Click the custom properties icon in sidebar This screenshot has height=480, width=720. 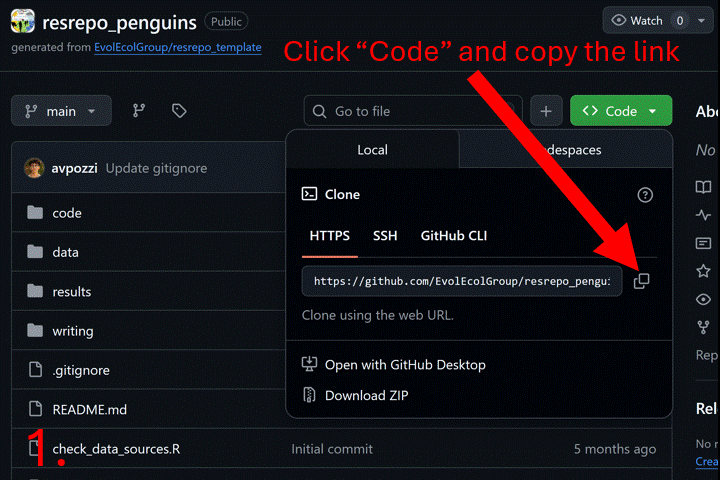pos(703,243)
